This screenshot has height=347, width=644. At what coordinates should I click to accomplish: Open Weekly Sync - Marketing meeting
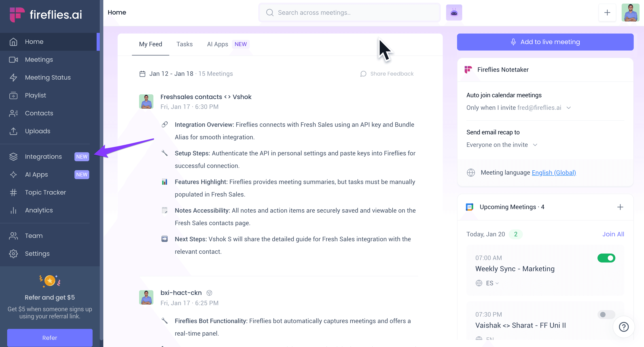click(x=515, y=269)
